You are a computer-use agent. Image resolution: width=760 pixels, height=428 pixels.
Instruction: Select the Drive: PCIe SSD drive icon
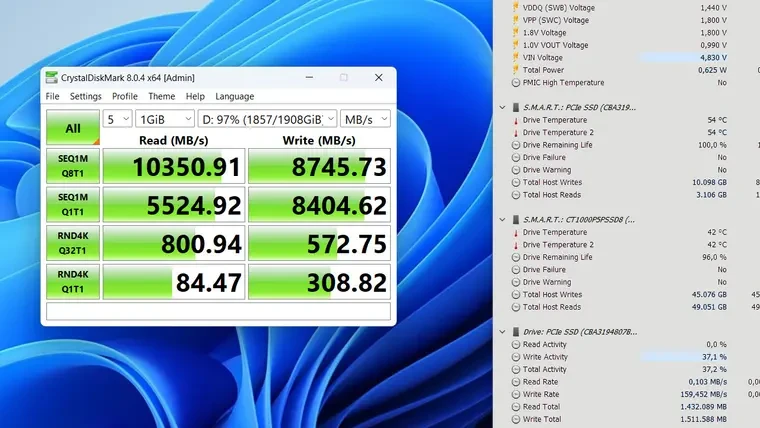tap(516, 332)
